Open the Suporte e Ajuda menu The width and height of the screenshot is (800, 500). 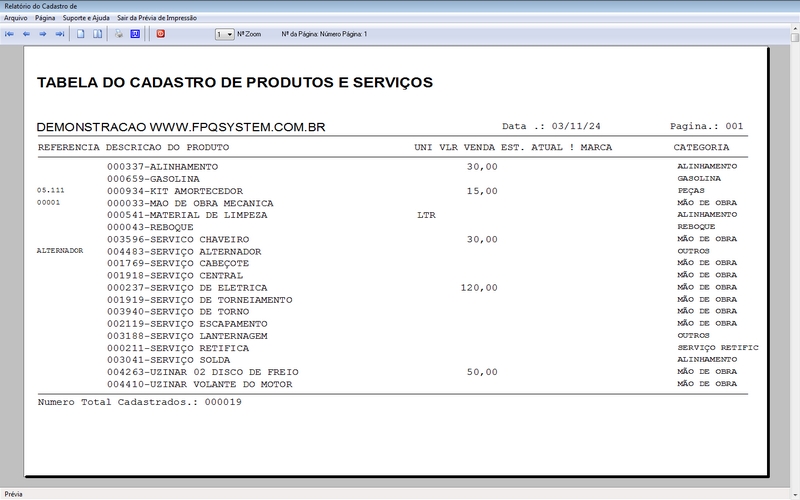pyautogui.click(x=86, y=18)
